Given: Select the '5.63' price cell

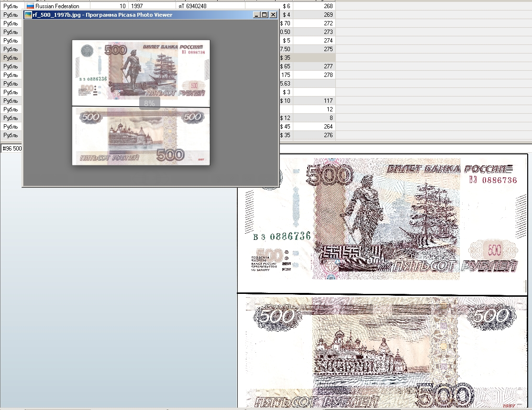Looking at the screenshot, I should (286, 83).
